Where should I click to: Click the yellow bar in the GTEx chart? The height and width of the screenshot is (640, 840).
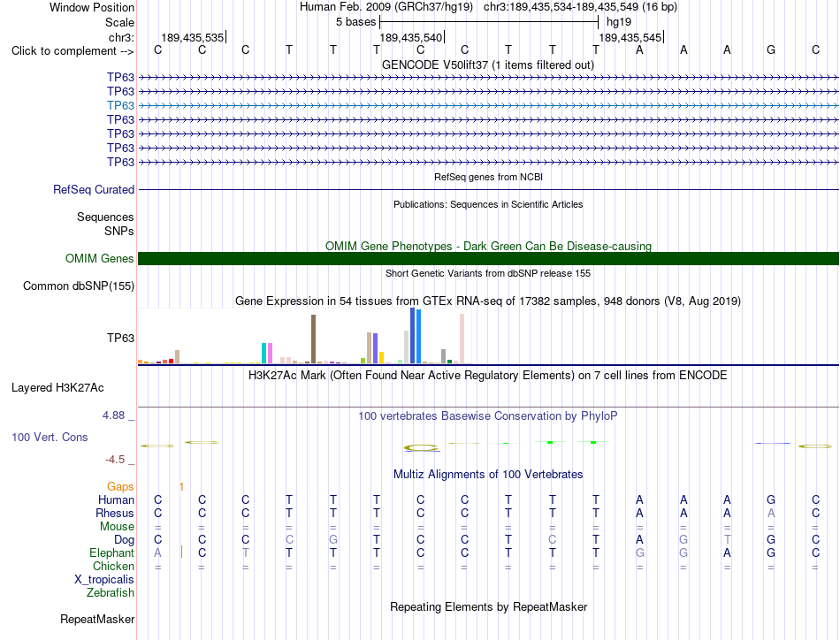point(381,358)
